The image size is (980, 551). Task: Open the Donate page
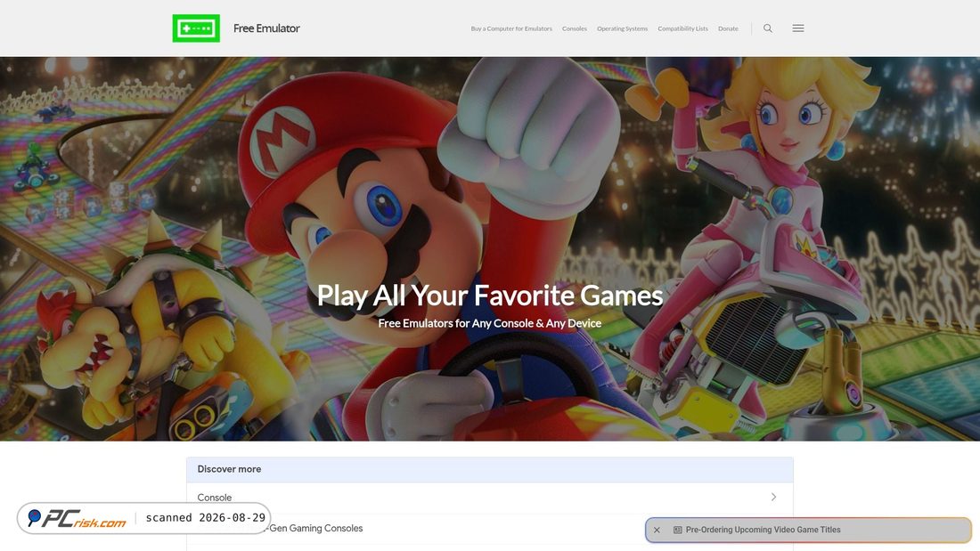point(728,28)
